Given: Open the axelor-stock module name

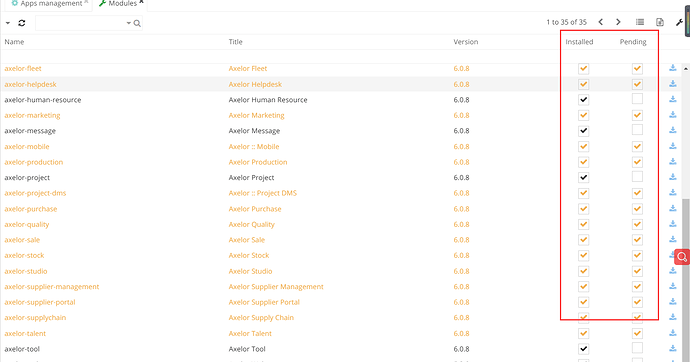Looking at the screenshot, I should coord(24,255).
